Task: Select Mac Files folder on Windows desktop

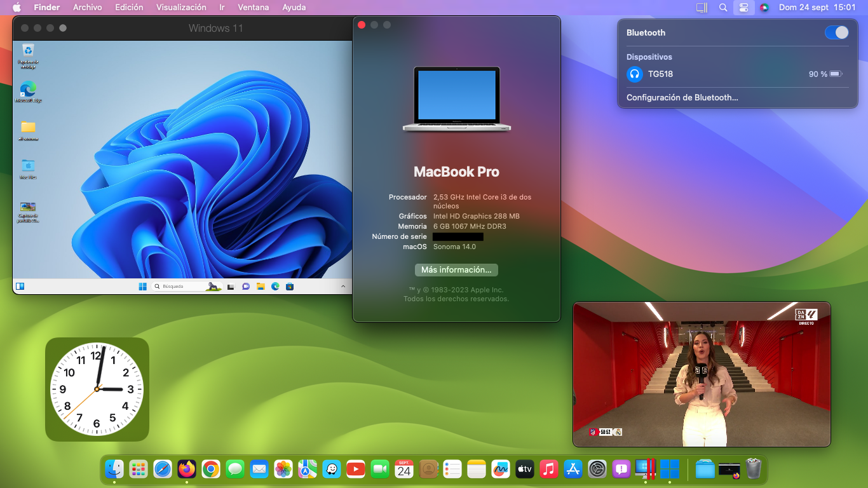Action: tap(28, 168)
